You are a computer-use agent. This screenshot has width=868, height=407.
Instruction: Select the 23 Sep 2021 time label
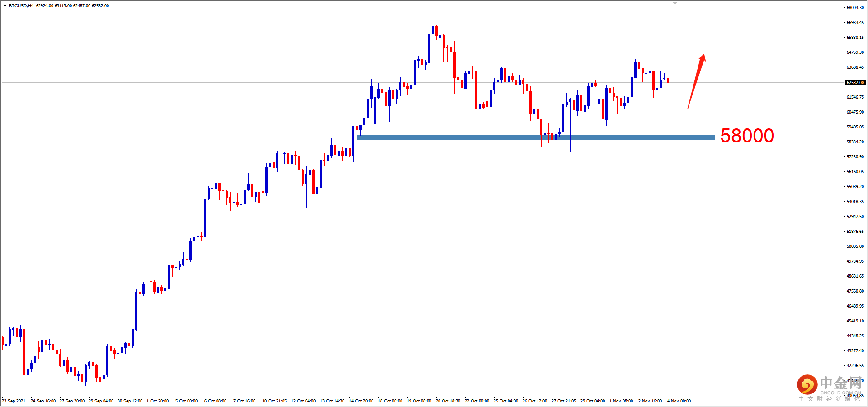[14, 401]
